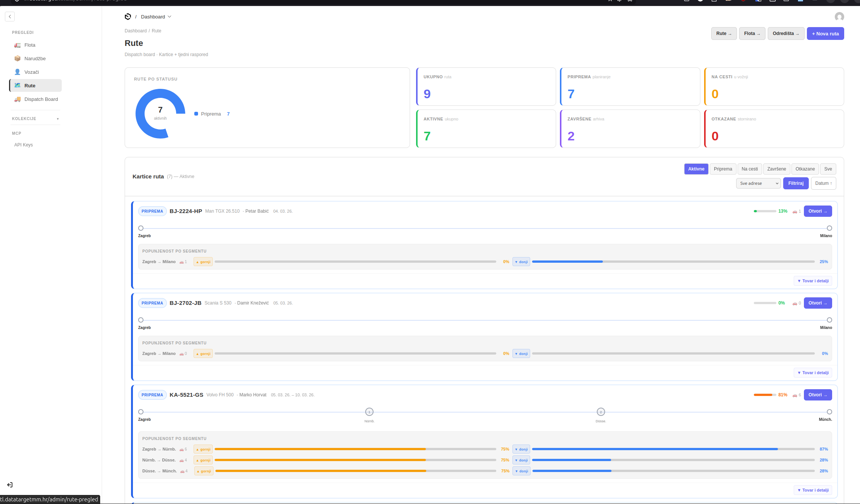Click the Nürnb. stop marker on the route timeline
This screenshot has width=860, height=504.
click(x=369, y=412)
